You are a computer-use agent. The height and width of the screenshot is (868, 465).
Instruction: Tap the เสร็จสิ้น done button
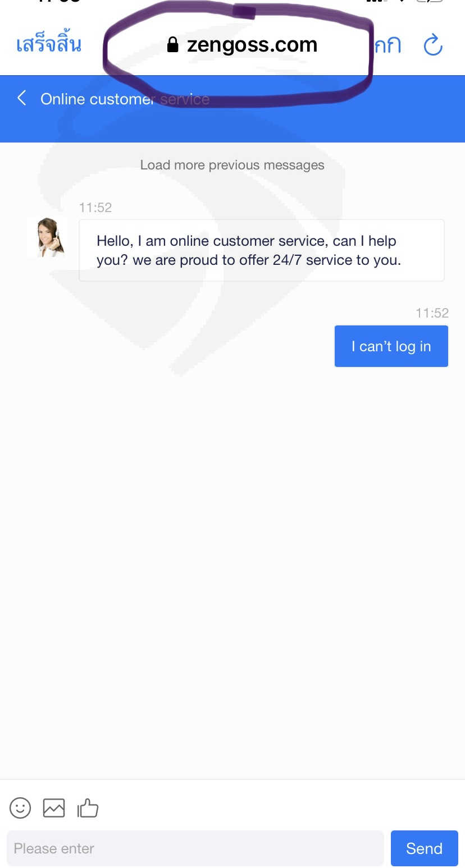click(x=49, y=44)
